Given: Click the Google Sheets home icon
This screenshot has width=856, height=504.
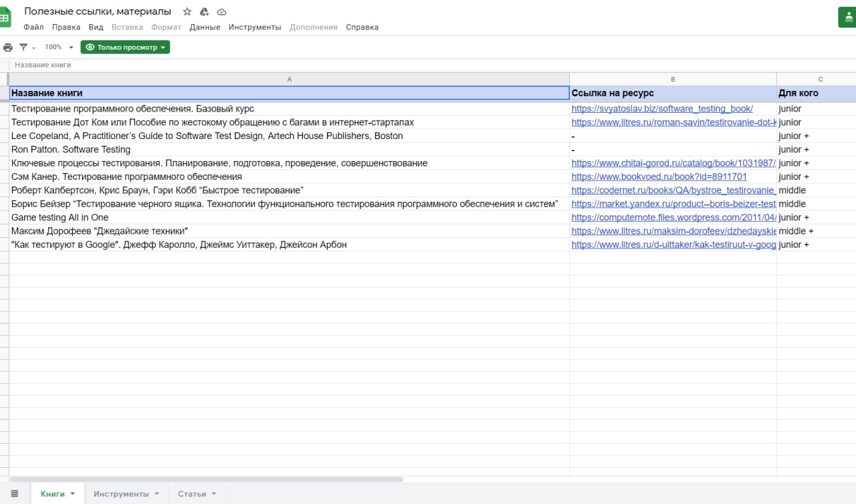Looking at the screenshot, I should click(x=5, y=17).
